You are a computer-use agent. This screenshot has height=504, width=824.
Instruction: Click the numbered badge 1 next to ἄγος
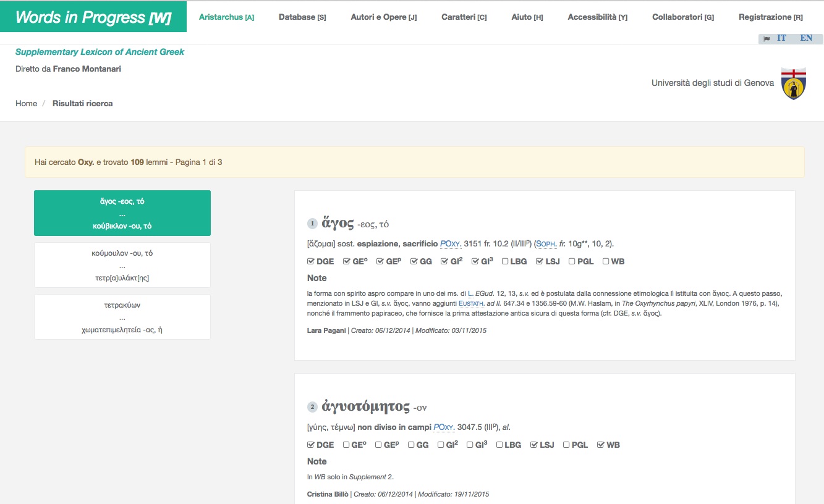pos(312,224)
